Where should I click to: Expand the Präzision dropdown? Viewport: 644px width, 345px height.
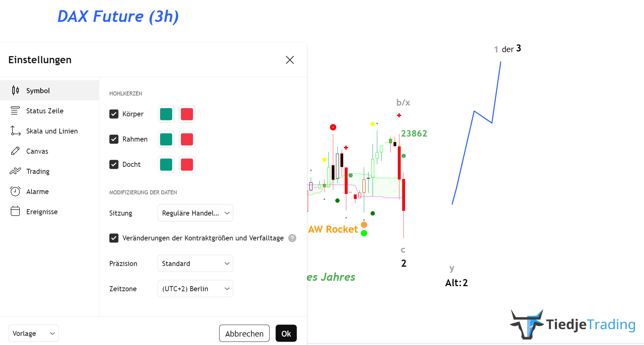195,264
